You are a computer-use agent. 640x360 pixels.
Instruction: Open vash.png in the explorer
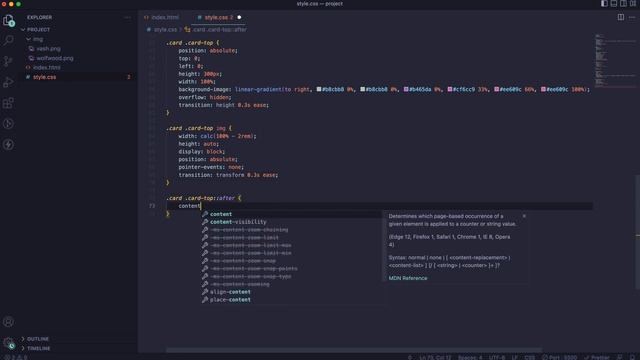(48, 49)
